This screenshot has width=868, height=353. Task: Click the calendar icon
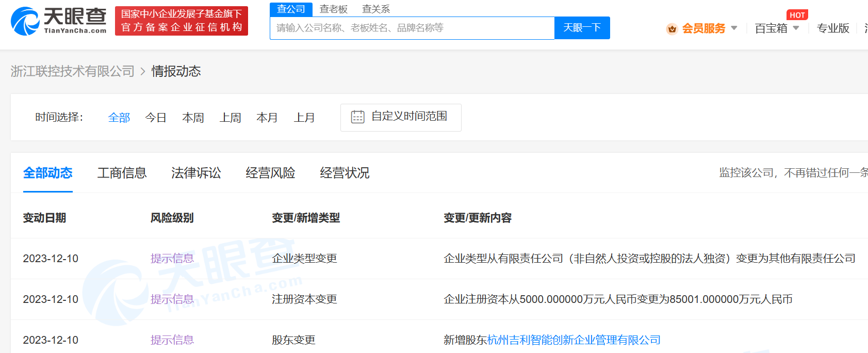[357, 117]
